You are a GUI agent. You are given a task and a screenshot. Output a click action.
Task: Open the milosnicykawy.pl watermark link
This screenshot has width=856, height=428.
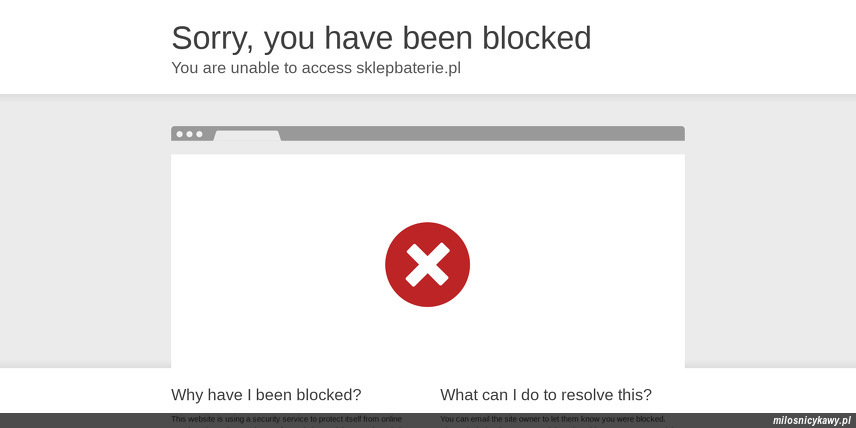[x=812, y=420]
